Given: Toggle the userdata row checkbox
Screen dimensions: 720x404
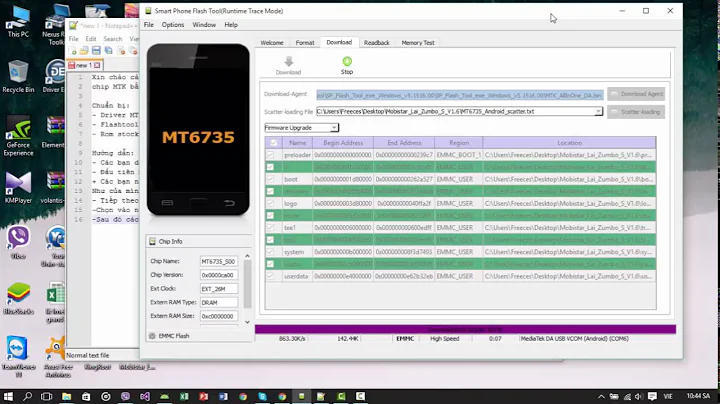Looking at the screenshot, I should coord(270,276).
